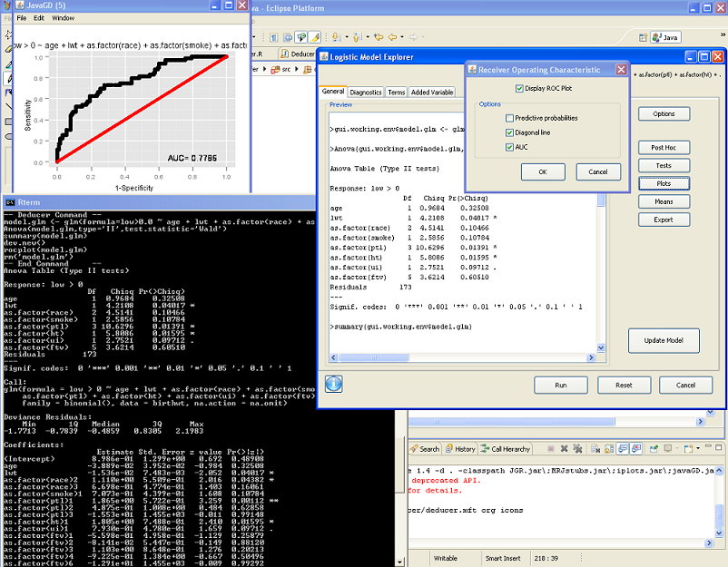Click the Plots button
This screenshot has width=728, height=567.
(664, 184)
